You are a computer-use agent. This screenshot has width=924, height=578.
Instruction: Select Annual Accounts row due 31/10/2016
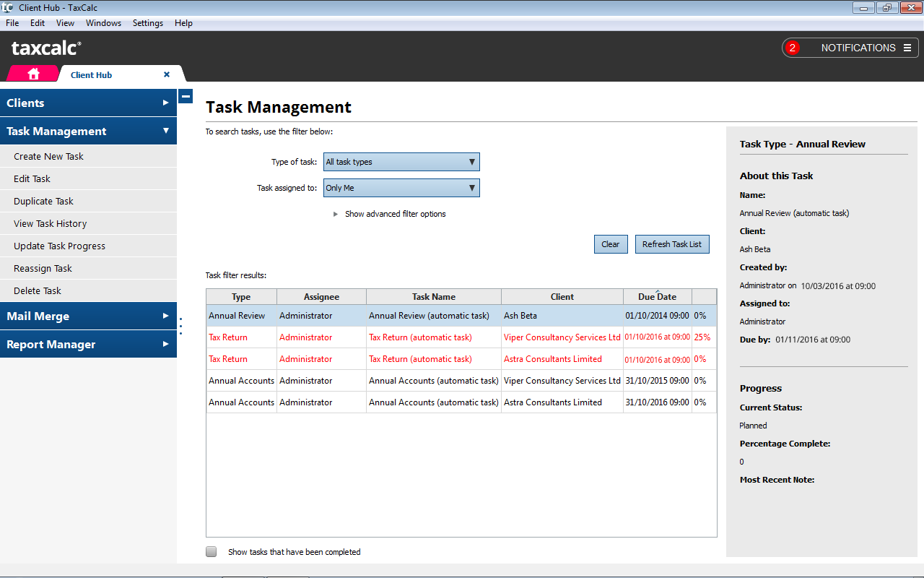[x=461, y=402]
